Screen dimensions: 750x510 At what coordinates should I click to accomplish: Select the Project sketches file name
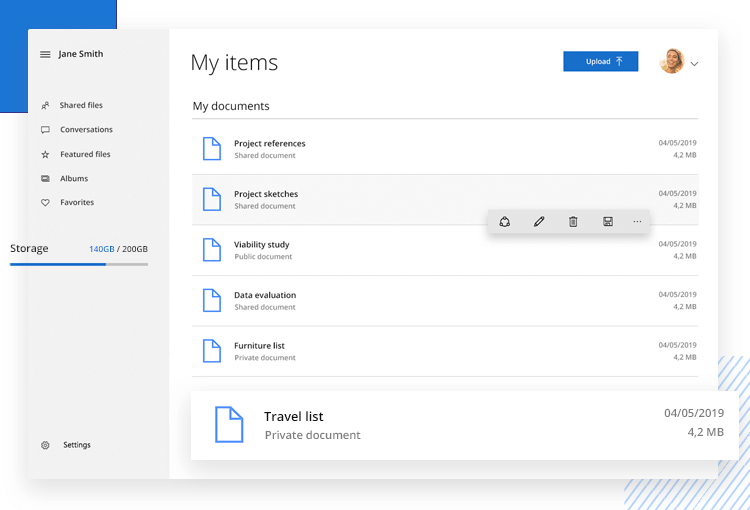tap(266, 194)
